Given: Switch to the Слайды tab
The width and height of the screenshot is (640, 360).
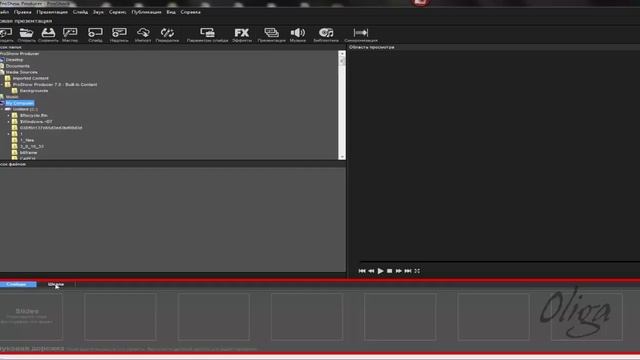Looking at the screenshot, I should 18,284.
